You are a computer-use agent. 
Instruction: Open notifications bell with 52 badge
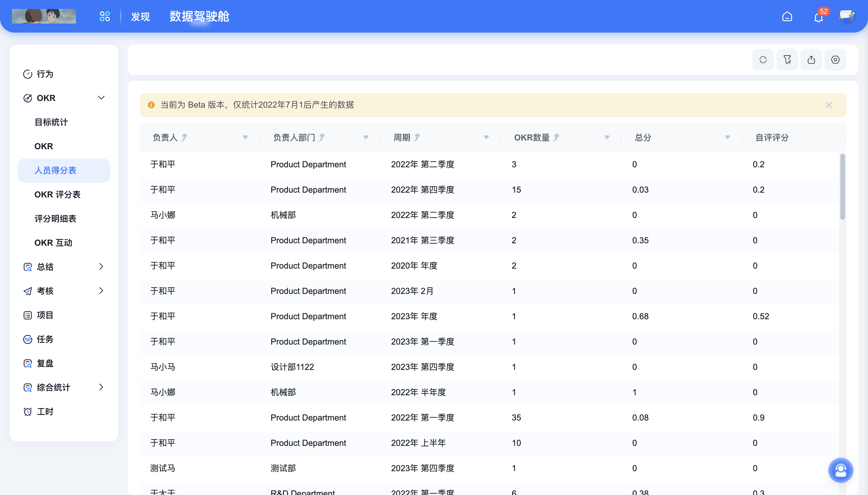pos(819,17)
